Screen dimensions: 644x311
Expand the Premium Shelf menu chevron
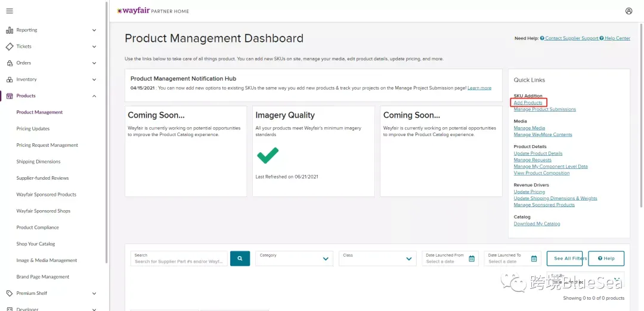94,293
